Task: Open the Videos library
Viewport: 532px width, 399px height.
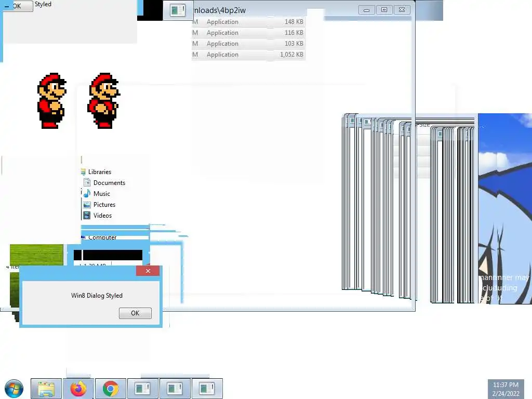Action: [102, 216]
